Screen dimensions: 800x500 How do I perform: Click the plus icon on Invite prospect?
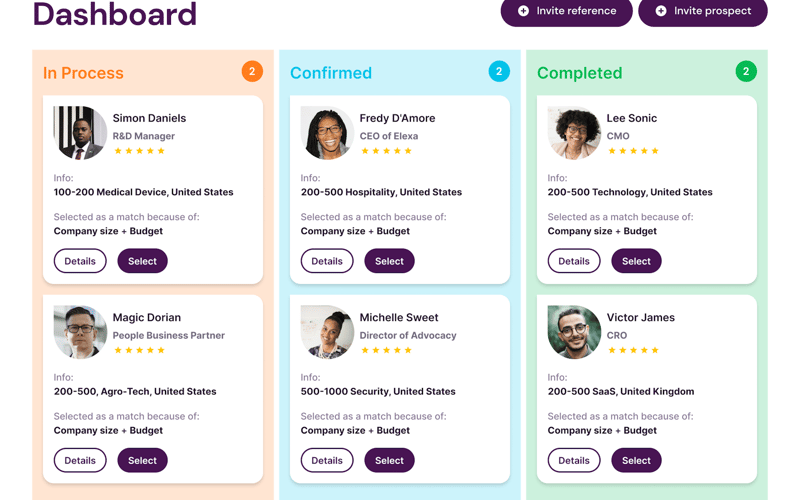pyautogui.click(x=661, y=11)
